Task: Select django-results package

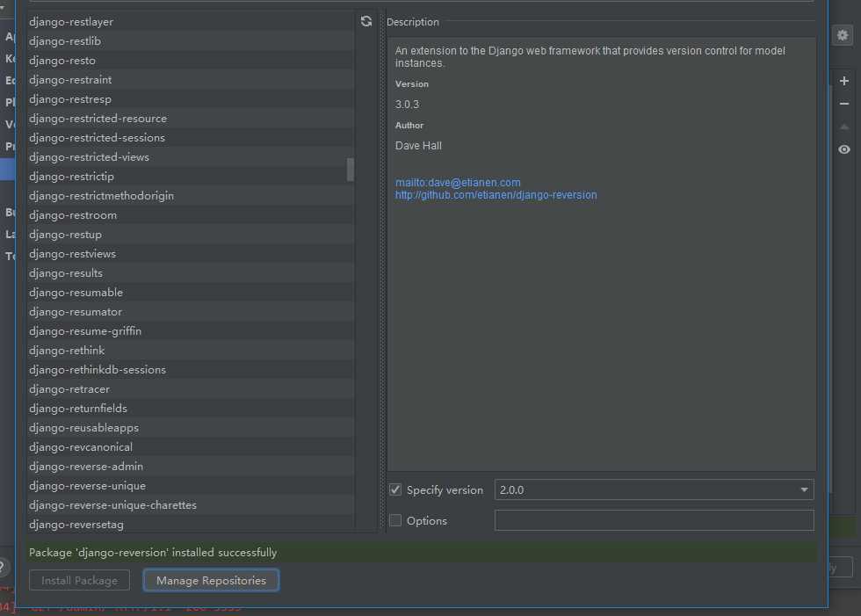Action: pyautogui.click(x=191, y=273)
